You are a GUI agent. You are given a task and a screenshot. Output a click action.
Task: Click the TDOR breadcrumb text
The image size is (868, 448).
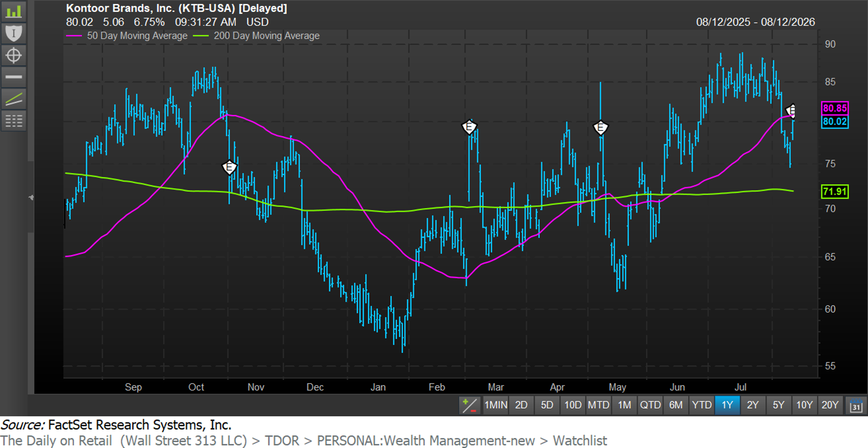click(x=282, y=441)
